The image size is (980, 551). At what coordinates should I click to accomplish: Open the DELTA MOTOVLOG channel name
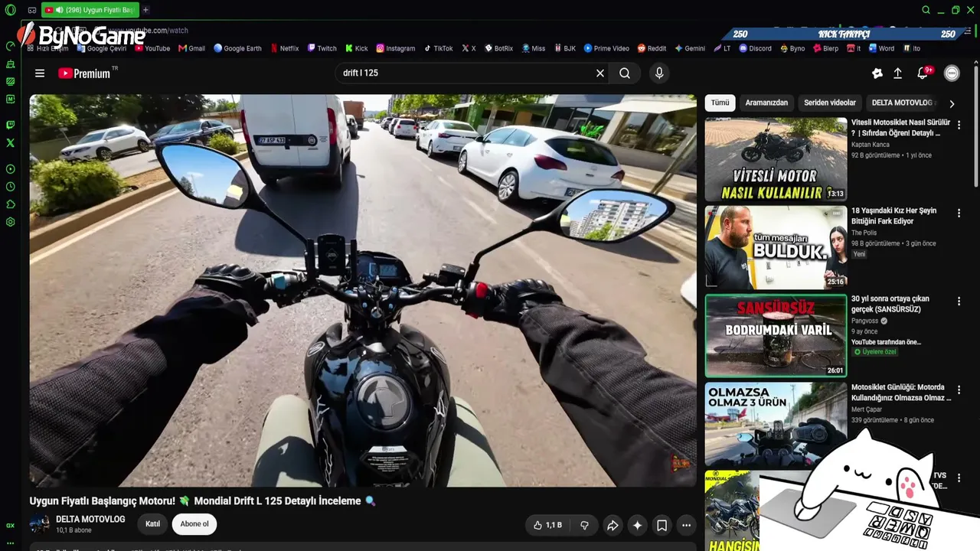click(90, 520)
